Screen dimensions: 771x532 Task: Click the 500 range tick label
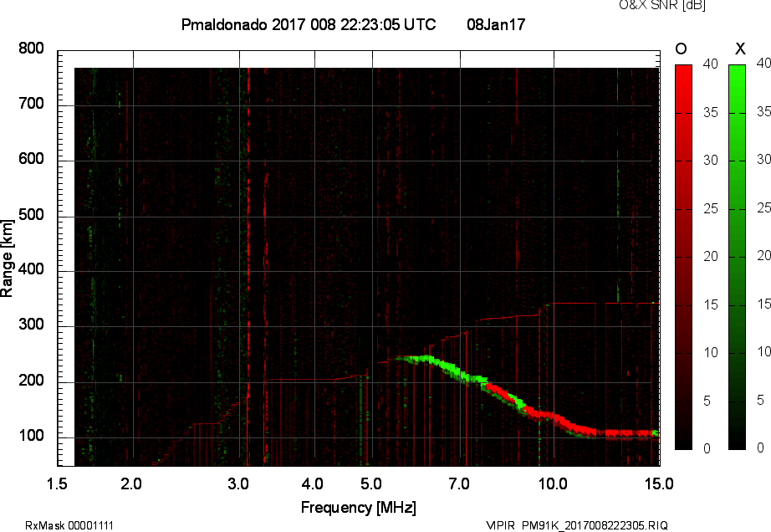point(31,215)
